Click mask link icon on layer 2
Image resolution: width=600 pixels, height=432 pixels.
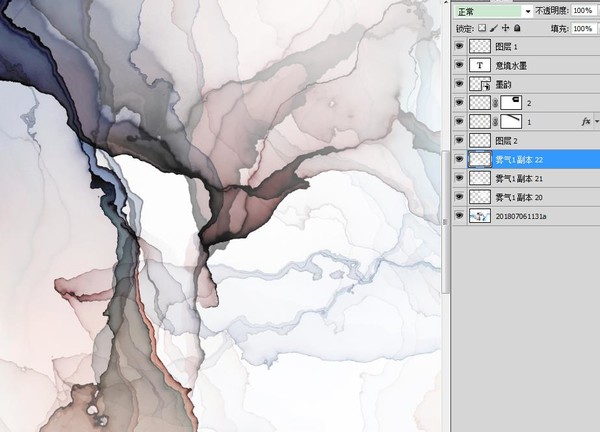pos(496,103)
